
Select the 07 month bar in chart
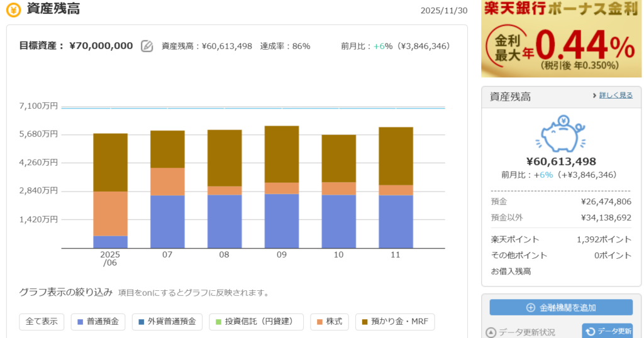(167, 188)
